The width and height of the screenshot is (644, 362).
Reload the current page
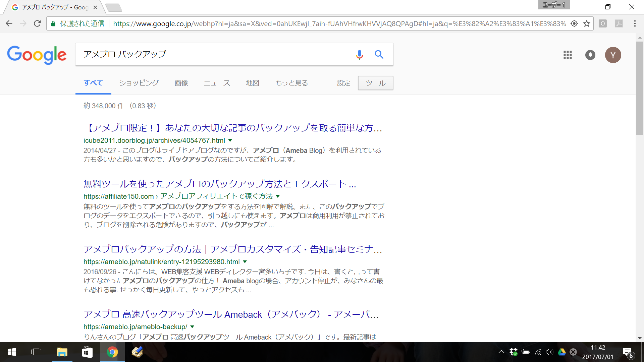pyautogui.click(x=37, y=23)
